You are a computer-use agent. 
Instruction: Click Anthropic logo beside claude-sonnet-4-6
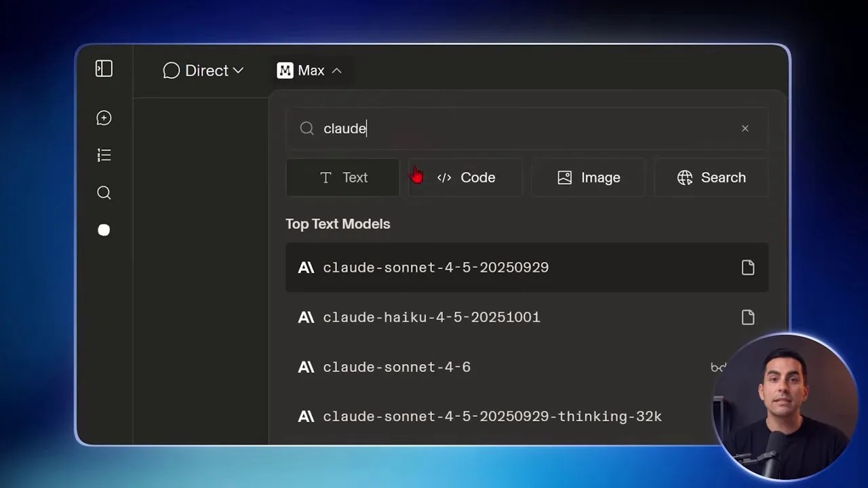click(x=306, y=367)
